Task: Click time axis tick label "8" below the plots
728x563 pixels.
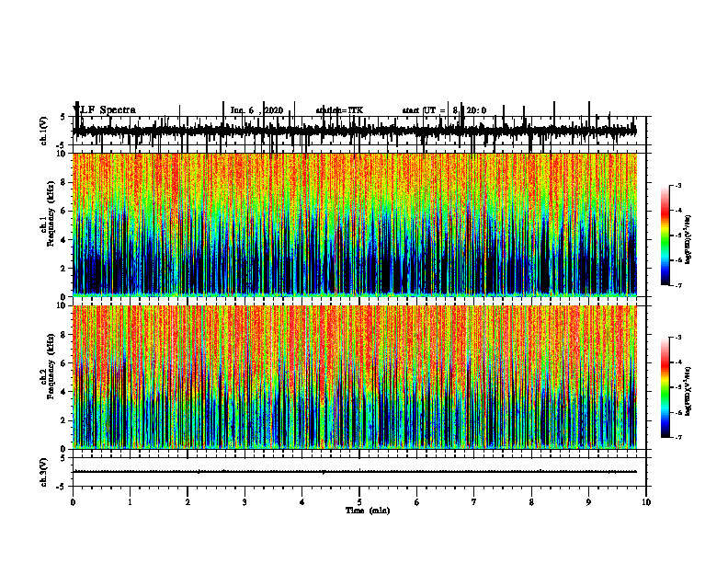Action: (531, 502)
